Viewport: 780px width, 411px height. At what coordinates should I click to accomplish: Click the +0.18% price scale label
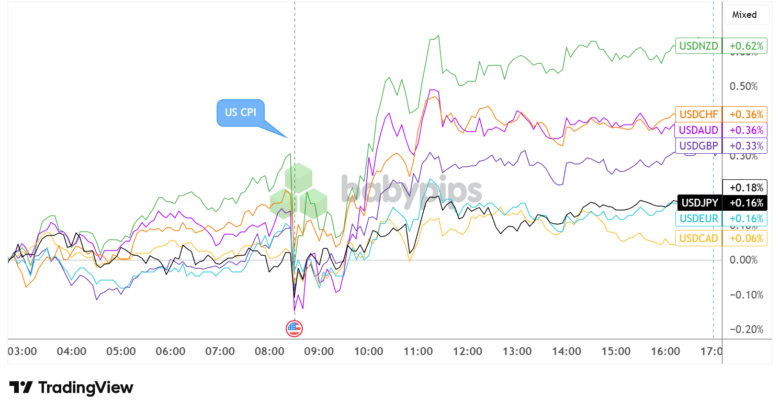pos(747,187)
